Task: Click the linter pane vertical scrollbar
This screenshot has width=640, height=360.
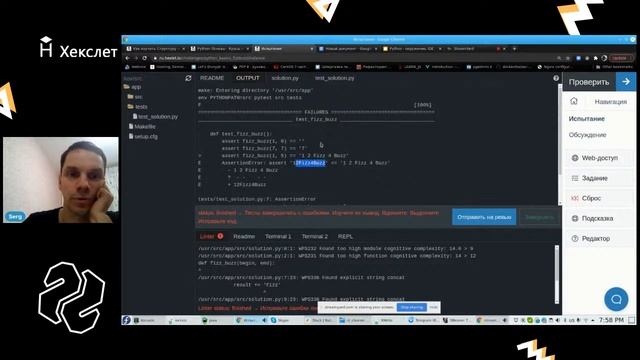Action: click(x=557, y=274)
